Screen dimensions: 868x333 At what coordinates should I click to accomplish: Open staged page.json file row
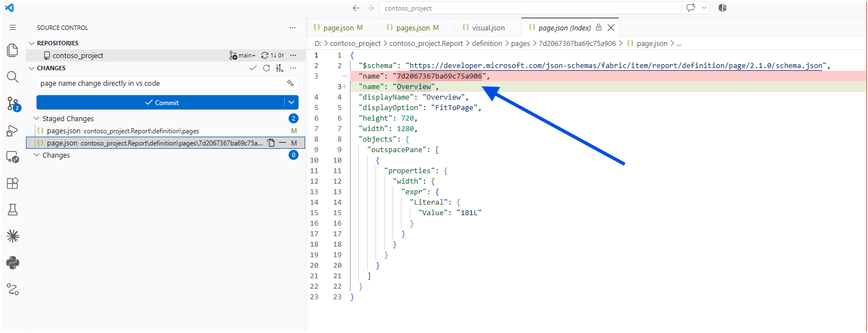(166, 143)
